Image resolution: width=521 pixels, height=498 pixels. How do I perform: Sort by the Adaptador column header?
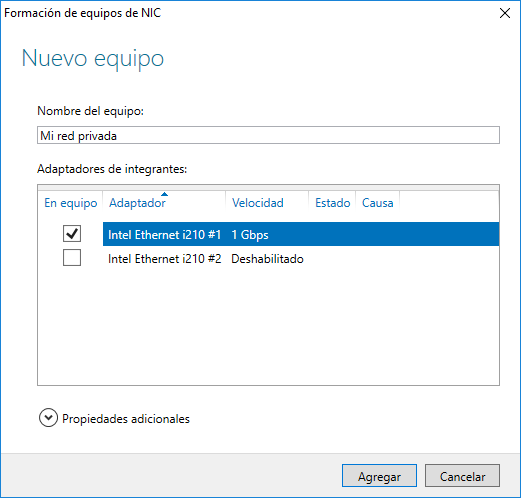(164, 202)
